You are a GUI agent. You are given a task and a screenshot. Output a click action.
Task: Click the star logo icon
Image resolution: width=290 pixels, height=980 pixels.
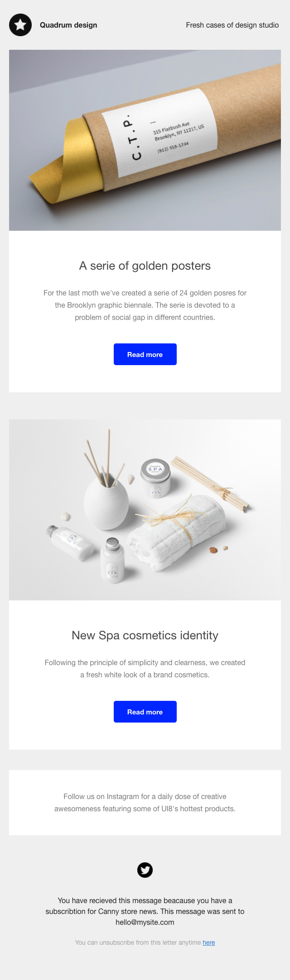coord(20,25)
